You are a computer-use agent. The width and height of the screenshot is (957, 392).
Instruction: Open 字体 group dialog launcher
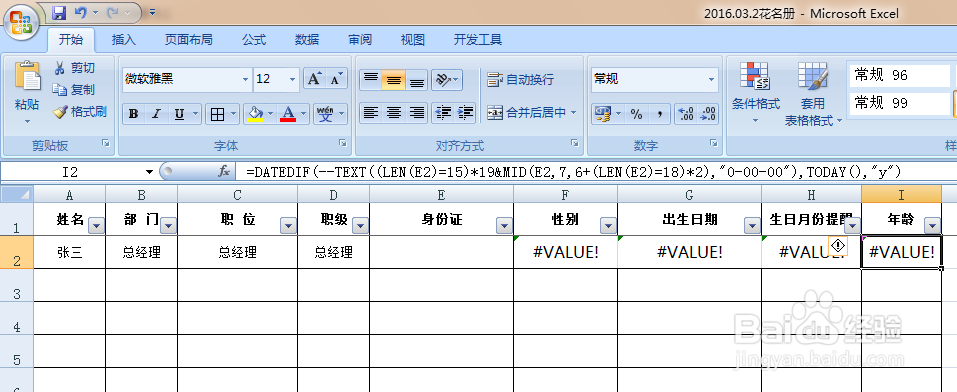point(342,143)
